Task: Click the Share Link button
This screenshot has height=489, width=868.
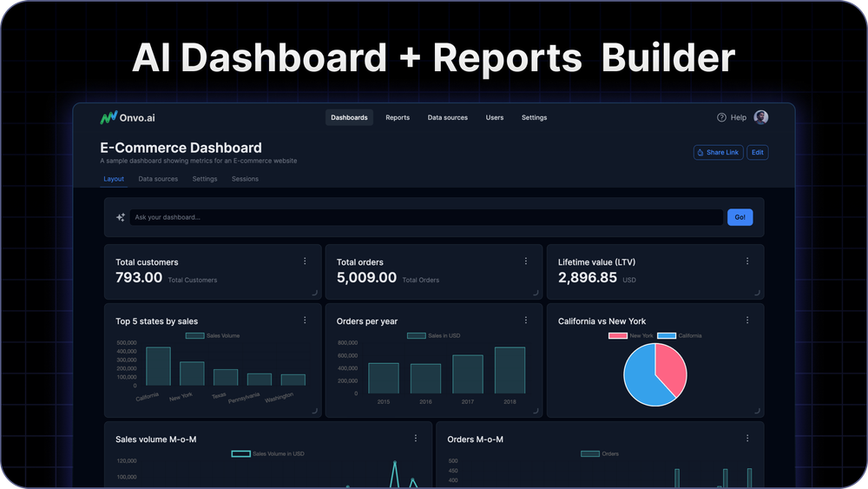Action: pos(717,152)
